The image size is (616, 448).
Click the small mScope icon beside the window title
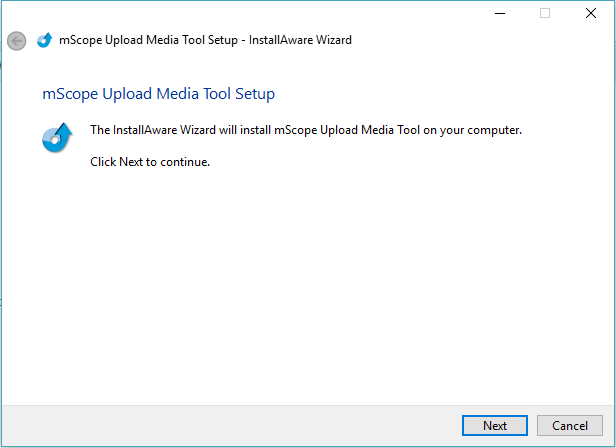click(43, 41)
